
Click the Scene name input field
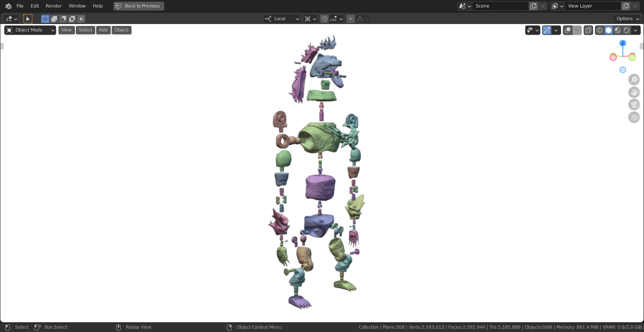[x=501, y=6]
